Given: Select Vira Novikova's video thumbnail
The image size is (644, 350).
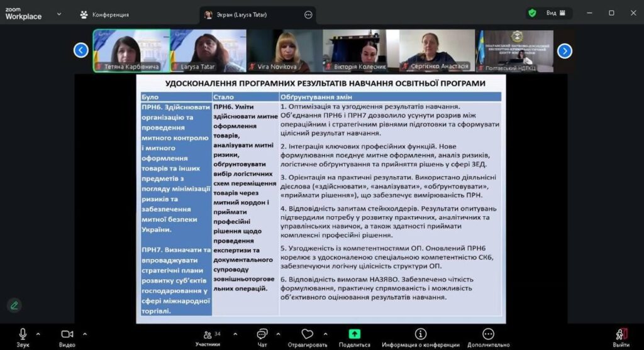Looking at the screenshot, I should click(x=284, y=51).
